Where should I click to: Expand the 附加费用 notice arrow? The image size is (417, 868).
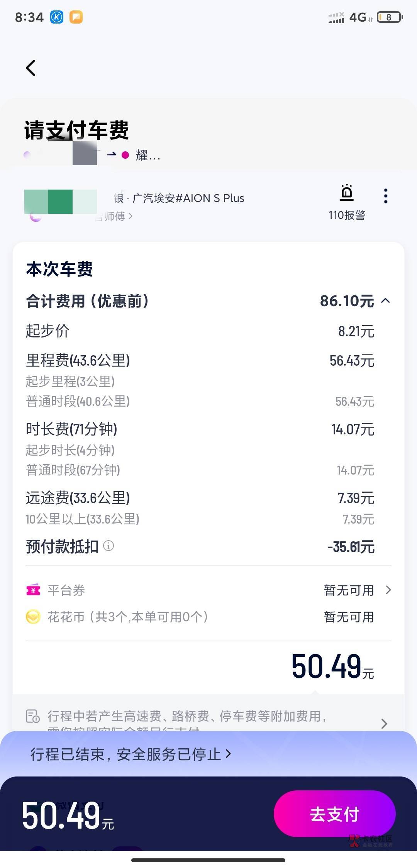coord(384,723)
